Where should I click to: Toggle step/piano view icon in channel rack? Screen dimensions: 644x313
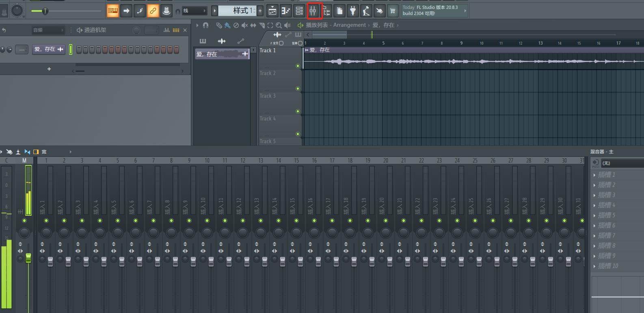[x=176, y=30]
